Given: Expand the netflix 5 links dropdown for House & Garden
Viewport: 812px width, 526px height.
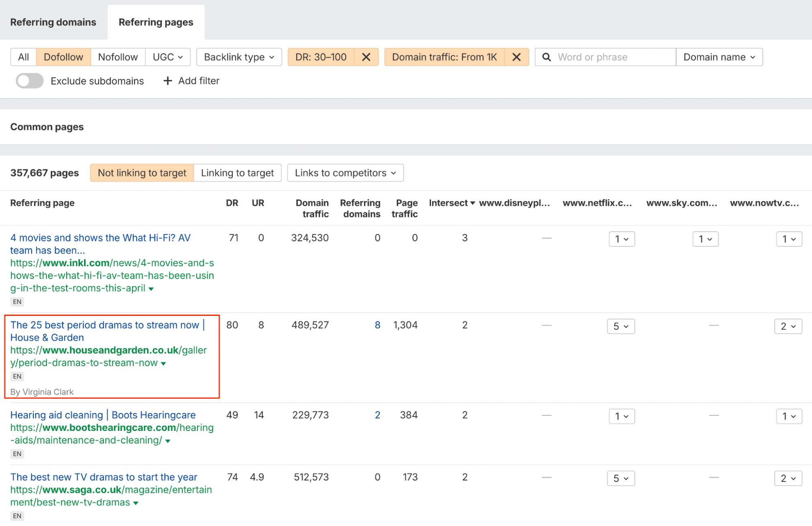Looking at the screenshot, I should tap(621, 326).
